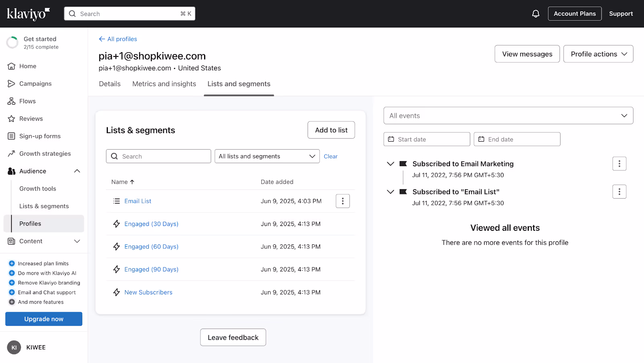Click calendar icon in Start date field
The image size is (644, 363).
point(391,139)
